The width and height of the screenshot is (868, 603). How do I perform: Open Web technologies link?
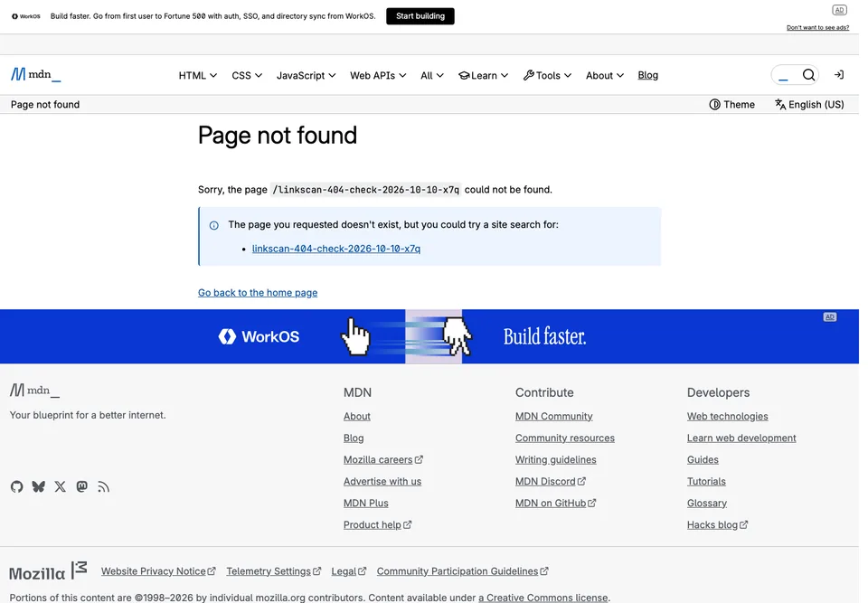[x=727, y=417]
